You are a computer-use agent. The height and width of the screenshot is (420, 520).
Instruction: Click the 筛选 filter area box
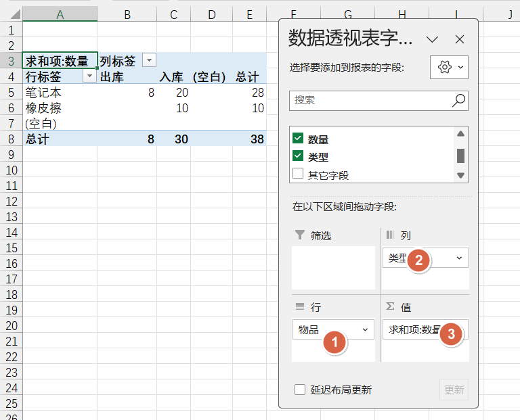(333, 268)
